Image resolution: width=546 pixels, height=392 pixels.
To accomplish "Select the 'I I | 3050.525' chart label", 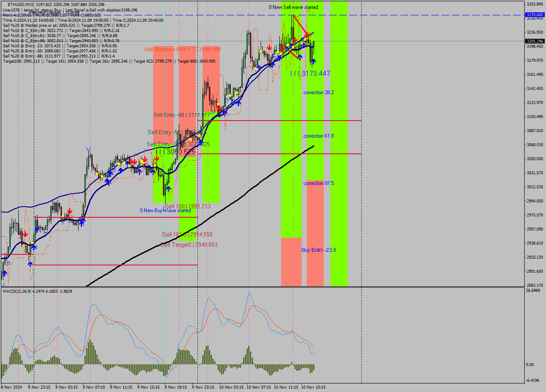I will point(175,152).
